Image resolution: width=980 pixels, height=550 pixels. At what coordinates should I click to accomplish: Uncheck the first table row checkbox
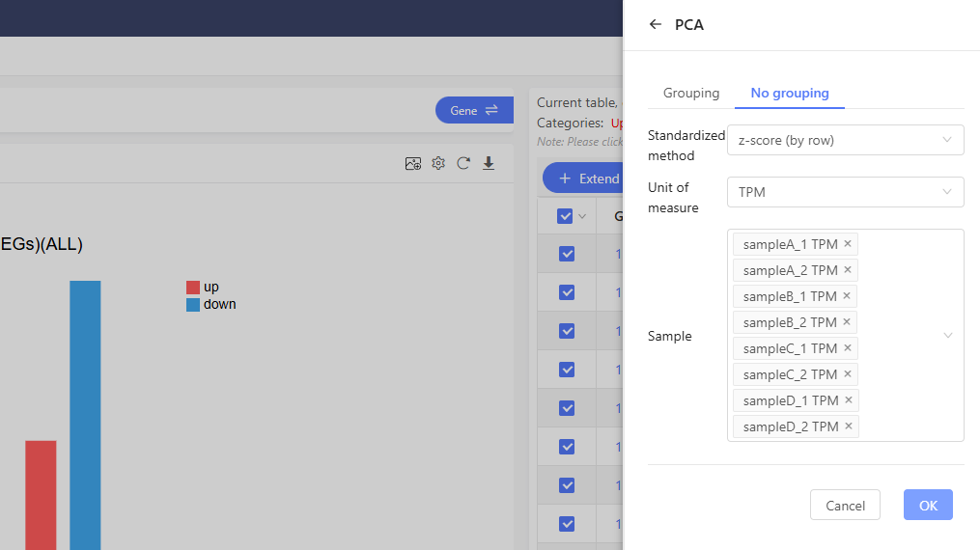[567, 254]
